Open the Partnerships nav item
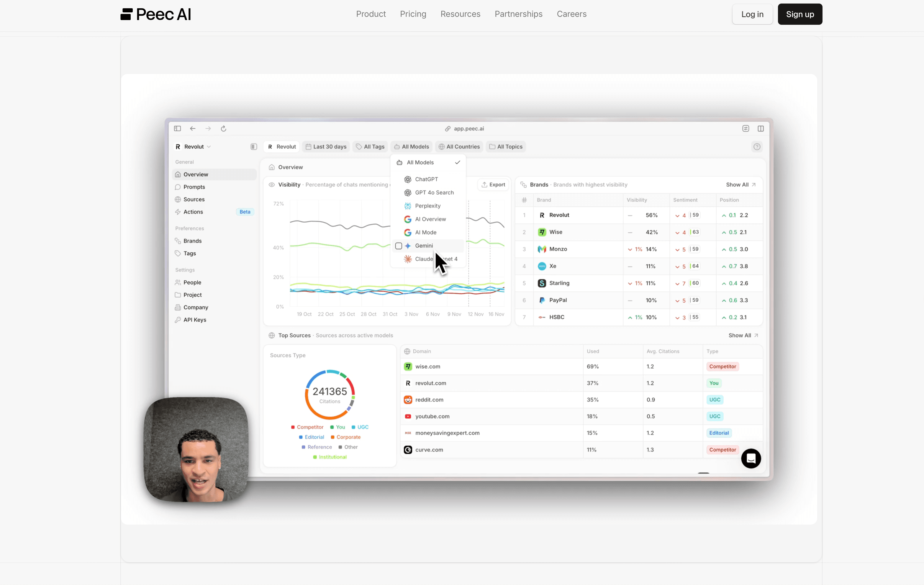The image size is (924, 585). (518, 14)
